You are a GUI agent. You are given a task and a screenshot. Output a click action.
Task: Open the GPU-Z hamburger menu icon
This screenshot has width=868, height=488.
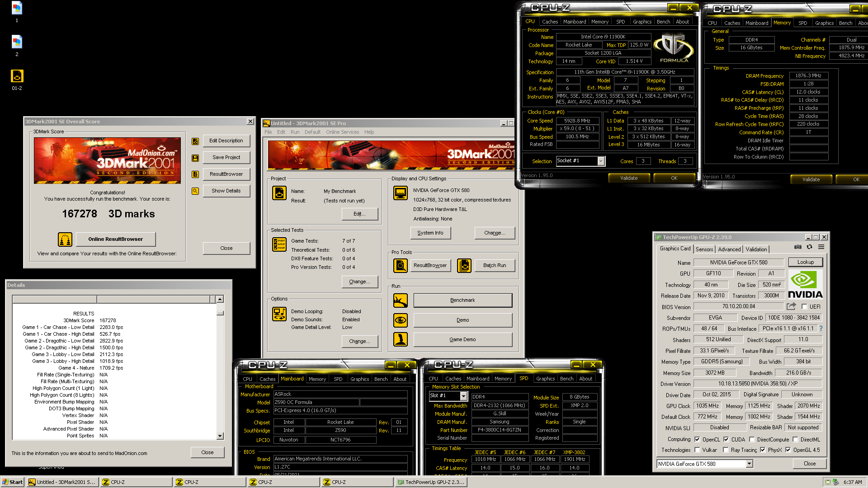(x=821, y=247)
